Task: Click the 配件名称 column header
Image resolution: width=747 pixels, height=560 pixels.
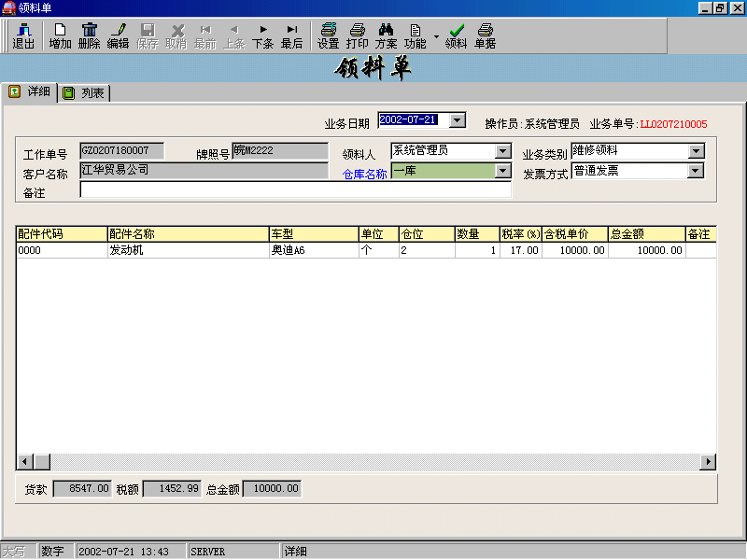Action: pos(189,234)
